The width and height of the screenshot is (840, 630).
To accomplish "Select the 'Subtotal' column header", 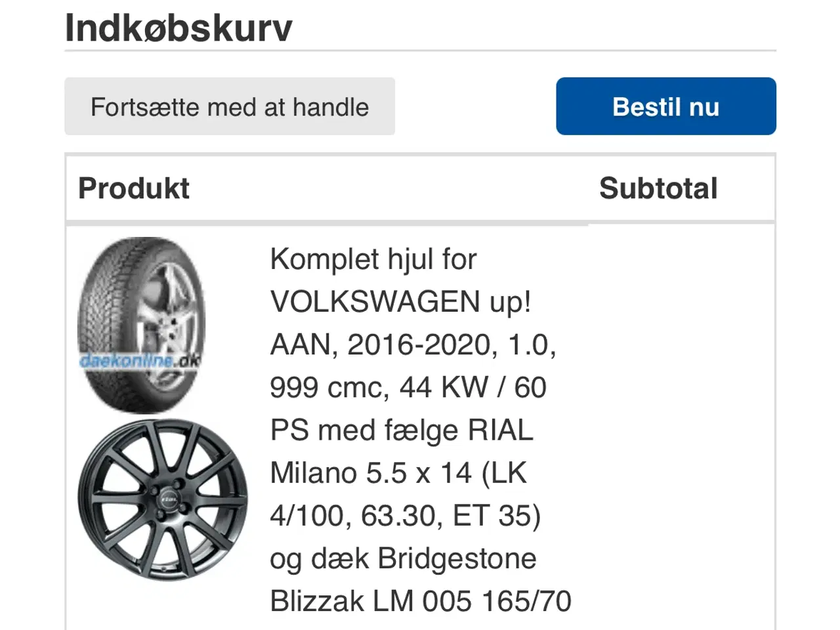I will point(658,188).
